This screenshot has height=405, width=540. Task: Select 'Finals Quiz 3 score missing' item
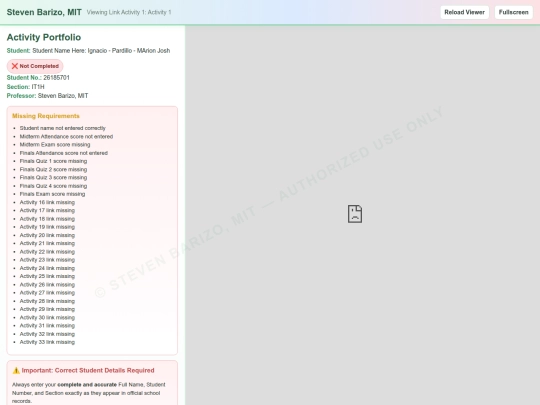coord(53,177)
